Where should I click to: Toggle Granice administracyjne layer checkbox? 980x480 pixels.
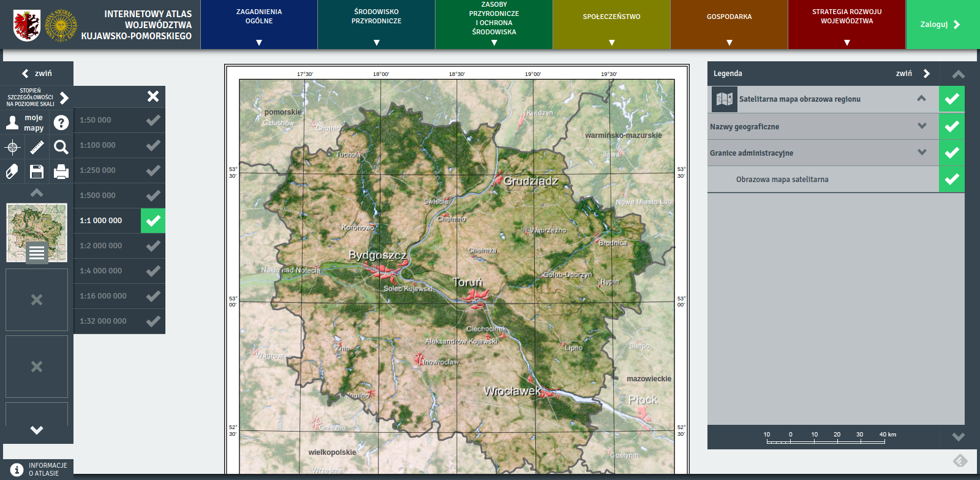point(951,153)
